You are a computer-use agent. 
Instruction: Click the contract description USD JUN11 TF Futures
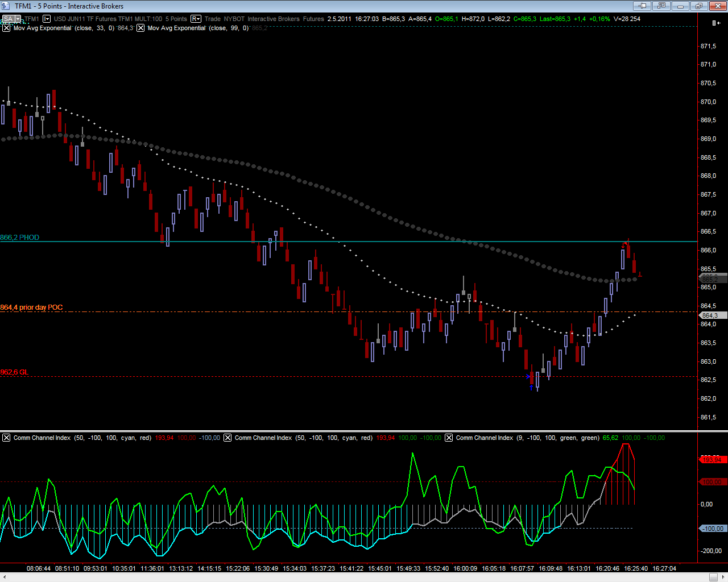(x=85, y=19)
